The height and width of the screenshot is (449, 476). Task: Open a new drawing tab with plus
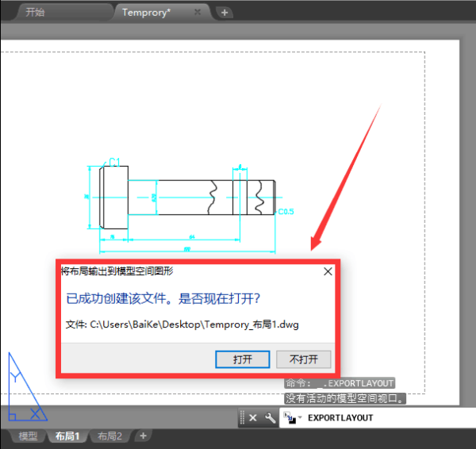(x=225, y=13)
